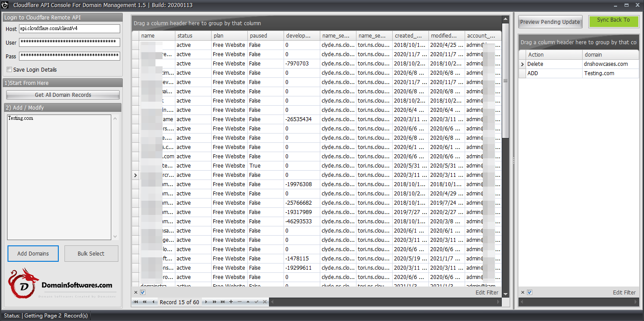Sort by the account_ column header
The height and width of the screenshot is (321, 644).
point(483,36)
